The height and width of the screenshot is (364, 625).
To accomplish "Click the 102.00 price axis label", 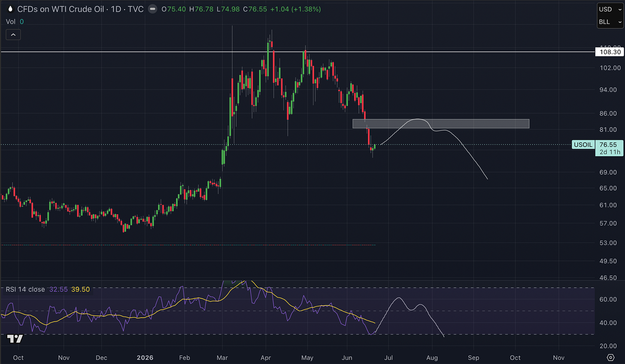I will point(610,68).
